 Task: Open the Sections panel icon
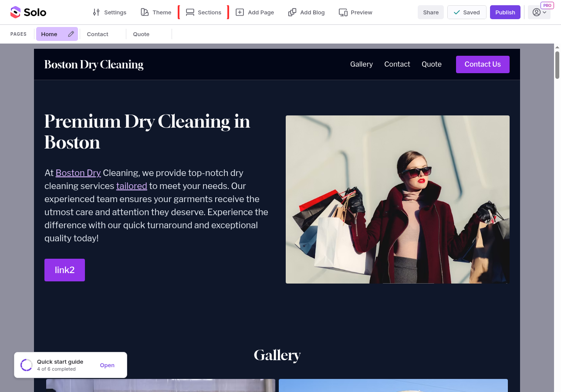190,12
